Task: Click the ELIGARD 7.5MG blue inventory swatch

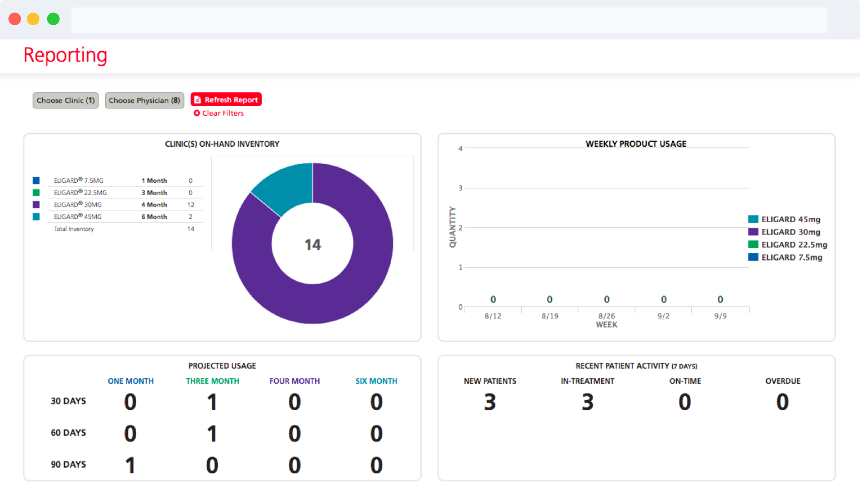Action: coord(36,181)
